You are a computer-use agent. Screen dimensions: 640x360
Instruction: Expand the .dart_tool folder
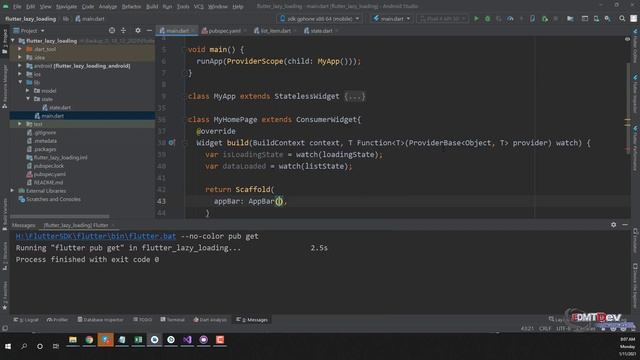[20, 49]
